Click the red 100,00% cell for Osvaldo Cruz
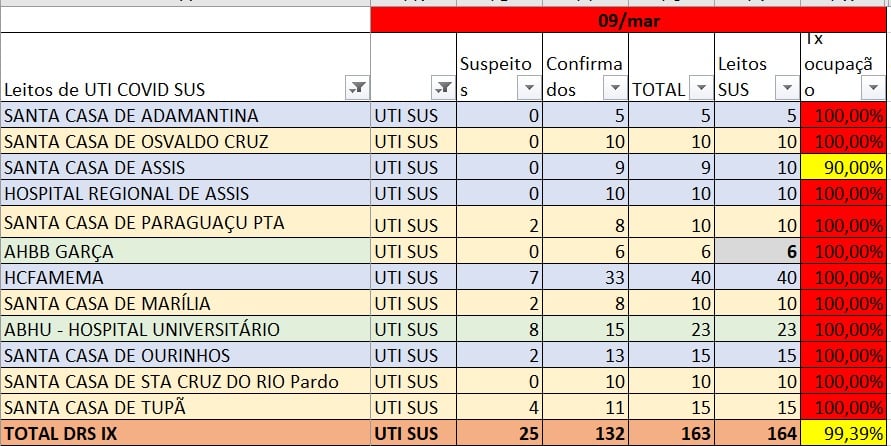The height and width of the screenshot is (446, 891). coord(843,141)
